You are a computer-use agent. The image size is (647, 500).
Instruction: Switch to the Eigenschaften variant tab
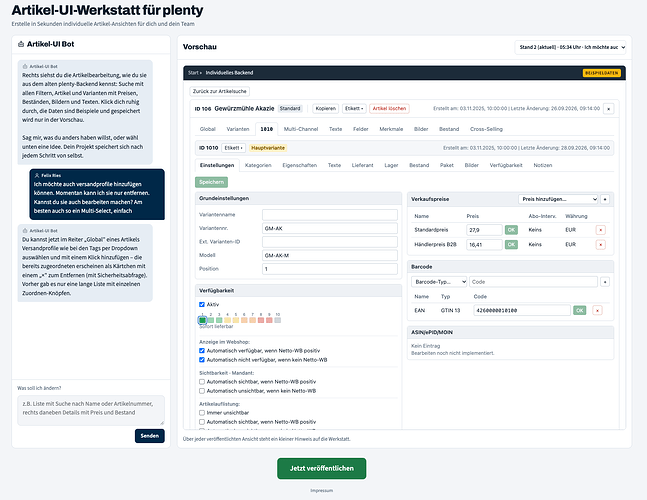click(300, 165)
